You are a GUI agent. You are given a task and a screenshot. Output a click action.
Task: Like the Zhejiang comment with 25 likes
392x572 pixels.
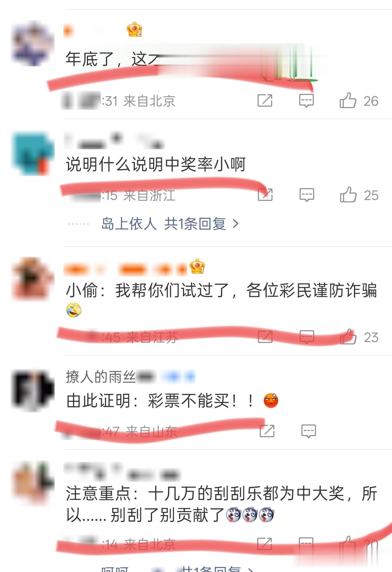348,195
